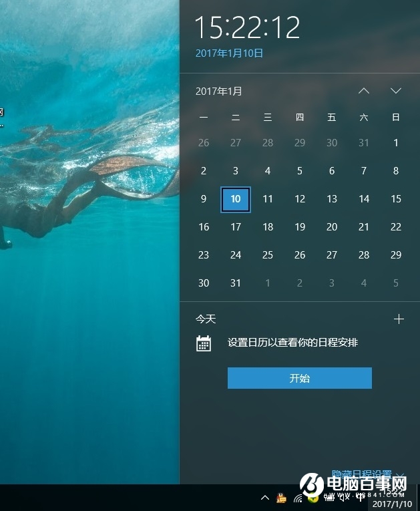The height and width of the screenshot is (511, 420).
Task: Select January 1 in calendar
Action: coord(396,143)
